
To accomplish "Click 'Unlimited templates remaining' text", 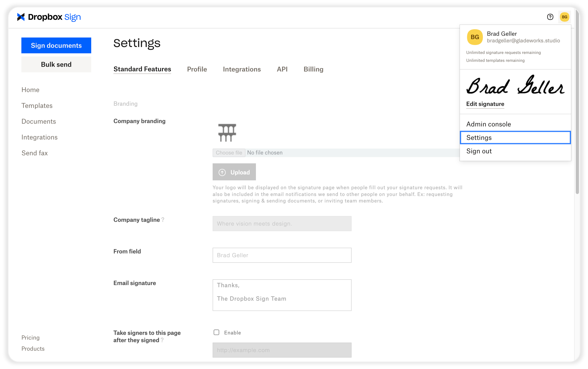I will (x=495, y=60).
